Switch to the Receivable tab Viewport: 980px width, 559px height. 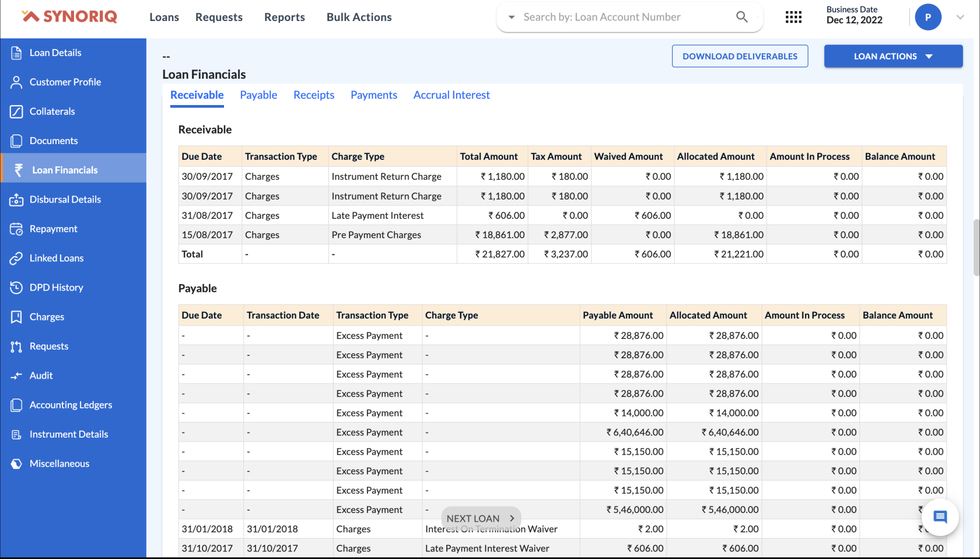(197, 95)
